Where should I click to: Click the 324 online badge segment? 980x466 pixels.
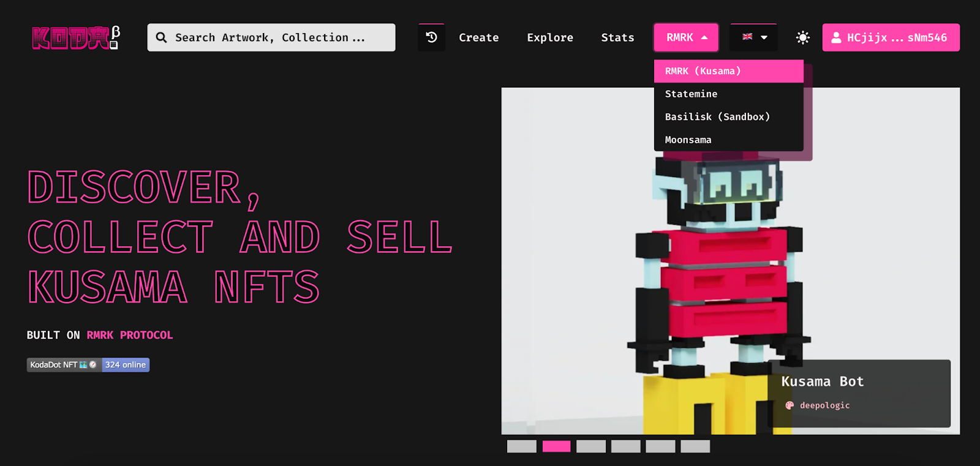[x=126, y=364]
